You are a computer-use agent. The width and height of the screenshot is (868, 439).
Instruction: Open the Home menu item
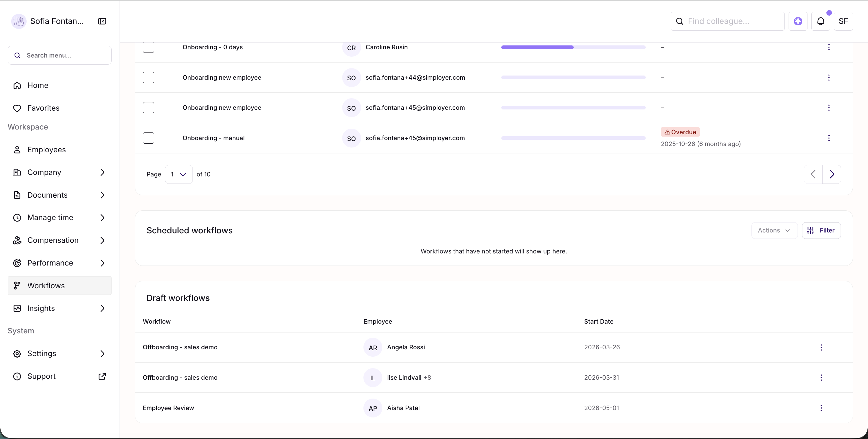point(38,86)
